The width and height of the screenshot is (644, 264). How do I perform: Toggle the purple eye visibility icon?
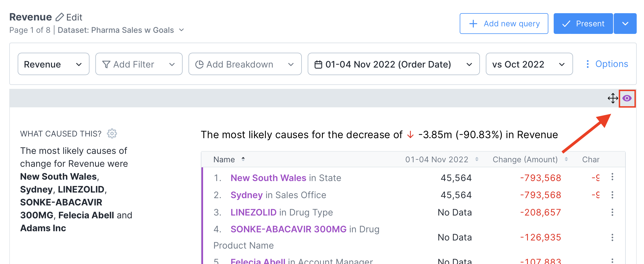[x=627, y=98]
